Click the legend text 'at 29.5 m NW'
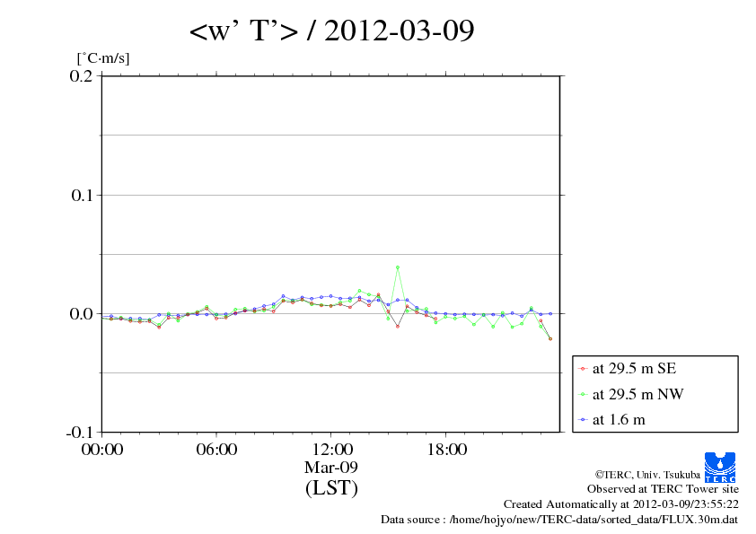The width and height of the screenshot is (756, 534). click(637, 394)
